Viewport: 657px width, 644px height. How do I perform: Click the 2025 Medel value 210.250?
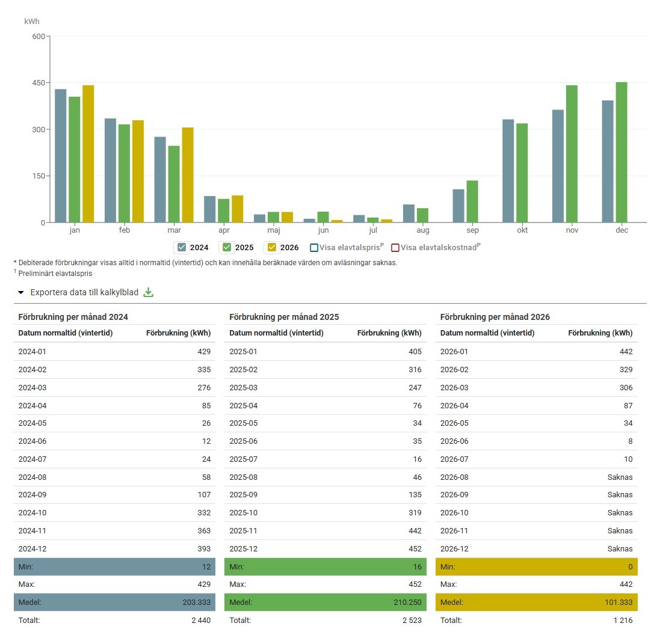(x=408, y=603)
